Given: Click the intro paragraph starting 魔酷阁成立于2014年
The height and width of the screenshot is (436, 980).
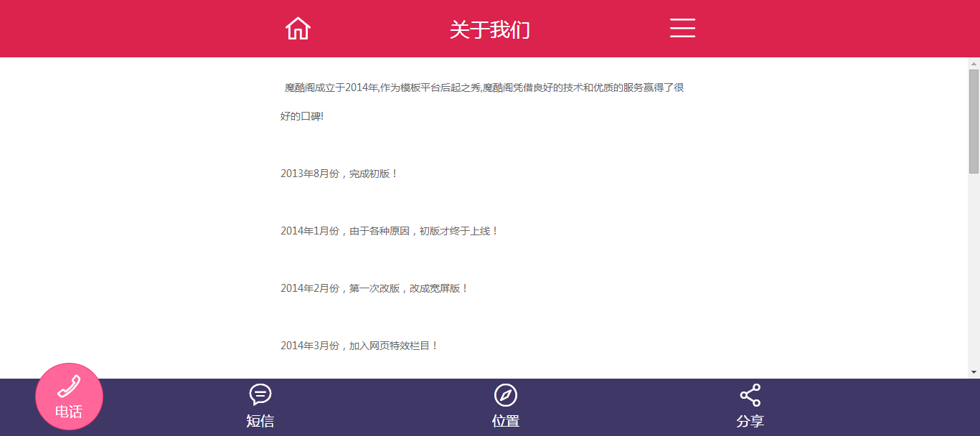Looking at the screenshot, I should (484, 87).
